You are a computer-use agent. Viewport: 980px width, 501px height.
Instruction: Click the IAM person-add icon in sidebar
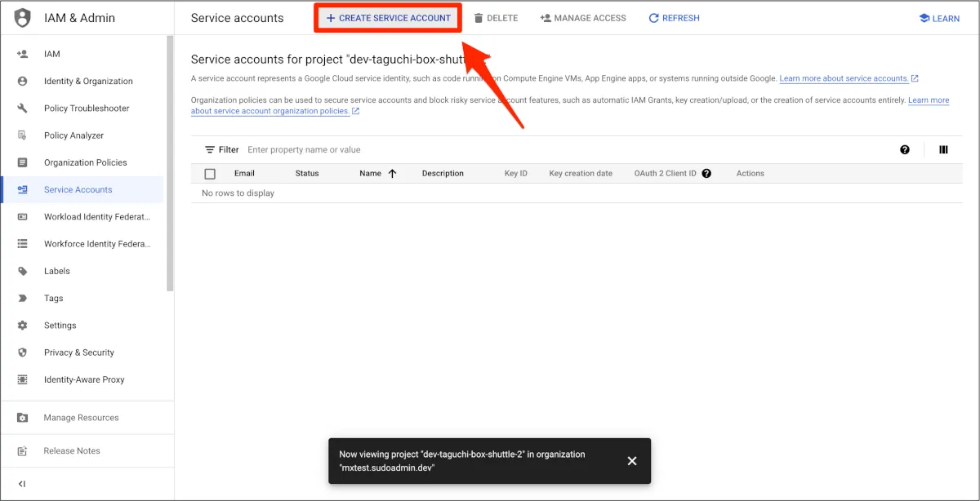(x=23, y=54)
